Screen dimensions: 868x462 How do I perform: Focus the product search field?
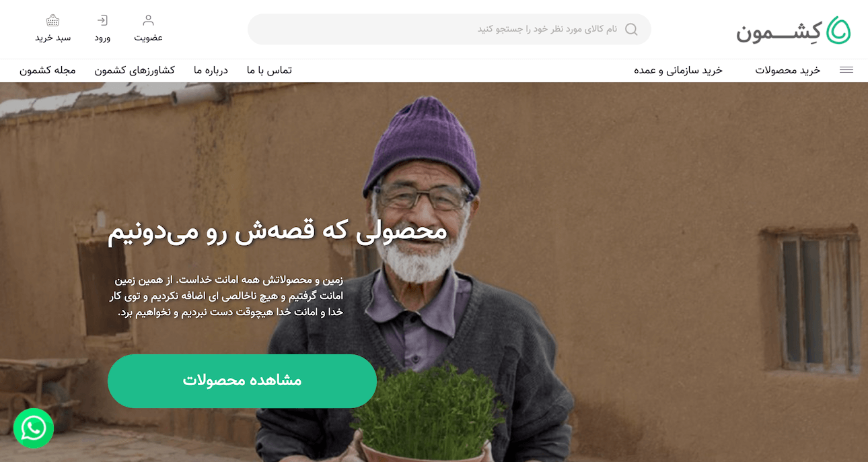click(x=449, y=29)
